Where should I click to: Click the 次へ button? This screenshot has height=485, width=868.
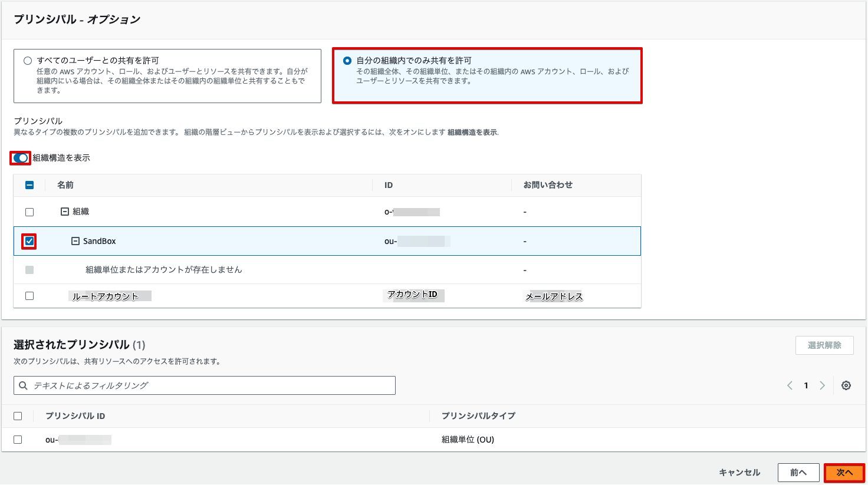click(x=844, y=473)
